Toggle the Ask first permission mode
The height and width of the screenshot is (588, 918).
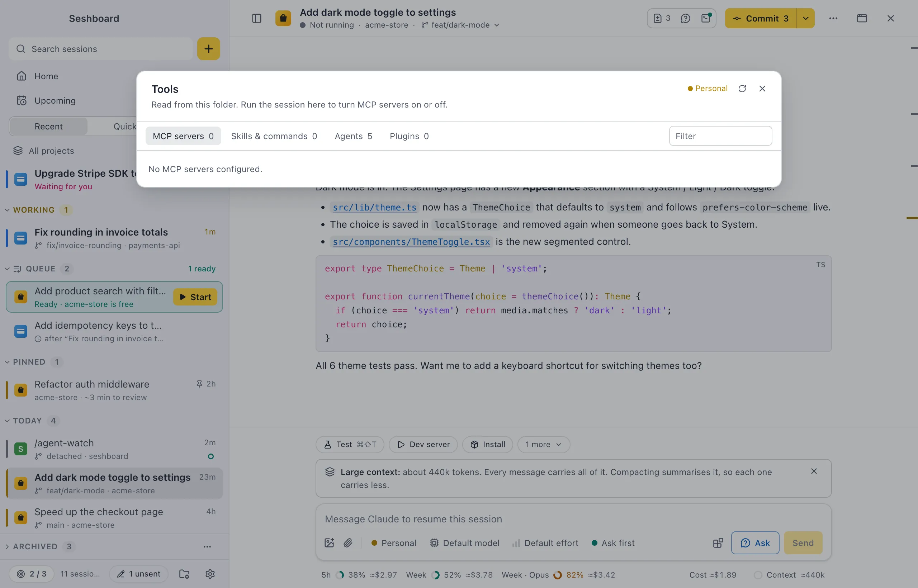(613, 543)
